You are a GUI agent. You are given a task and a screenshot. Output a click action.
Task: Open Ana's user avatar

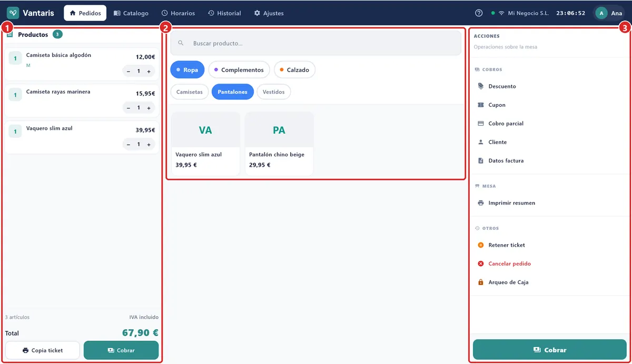601,13
